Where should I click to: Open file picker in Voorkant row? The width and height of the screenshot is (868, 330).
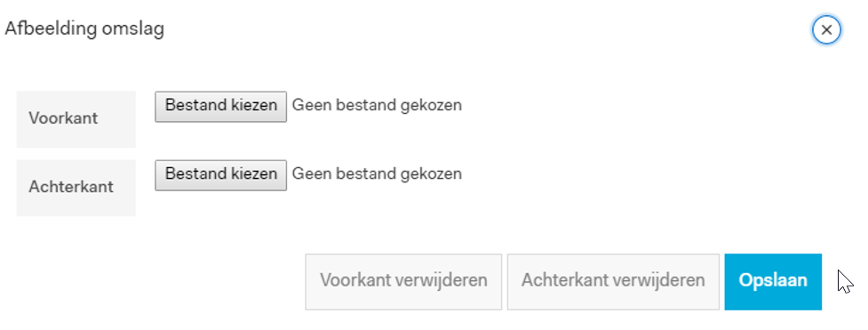pyautogui.click(x=221, y=107)
